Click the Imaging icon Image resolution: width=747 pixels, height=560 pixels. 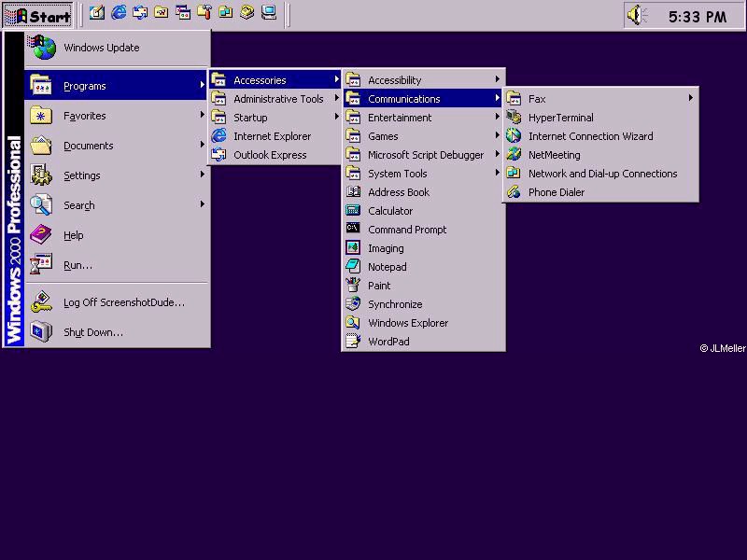point(353,247)
